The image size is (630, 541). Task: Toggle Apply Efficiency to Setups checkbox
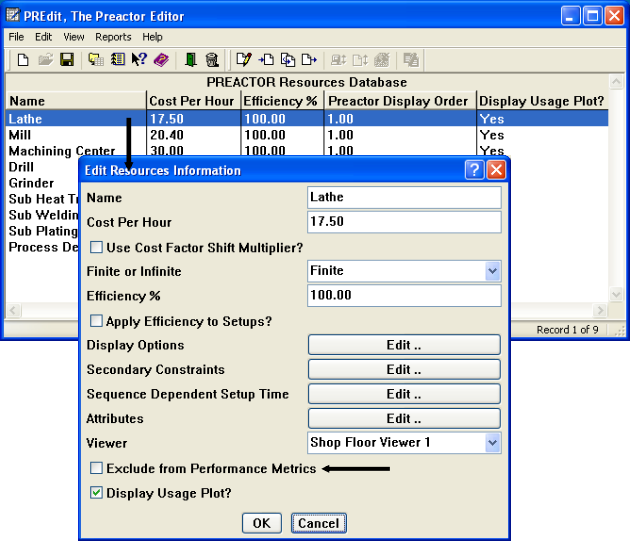[x=96, y=321]
